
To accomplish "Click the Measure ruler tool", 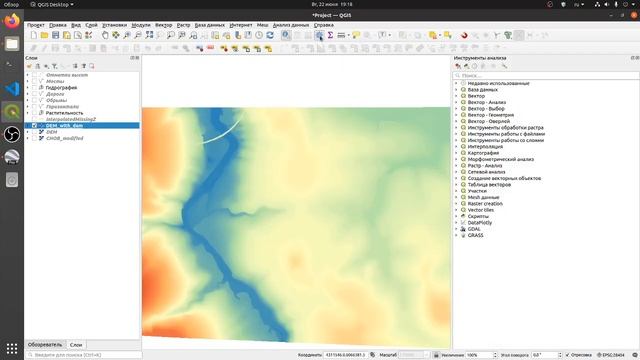I will (x=341, y=36).
